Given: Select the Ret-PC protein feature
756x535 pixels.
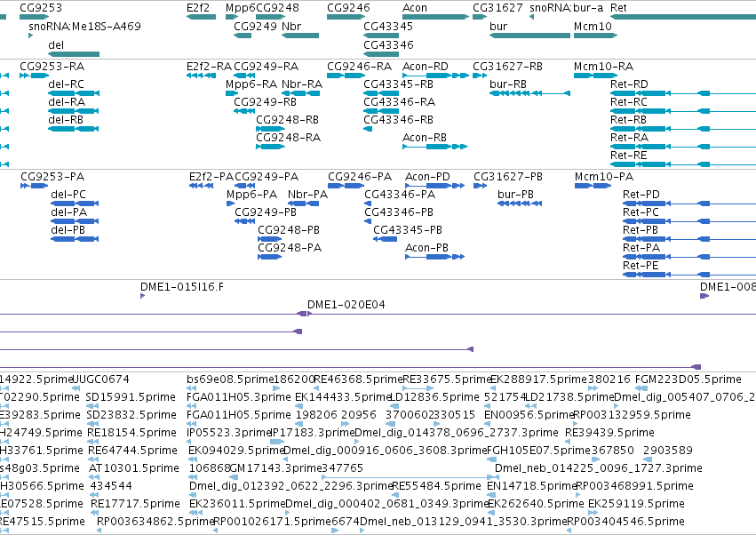Looking at the screenshot, I should click(689, 221).
